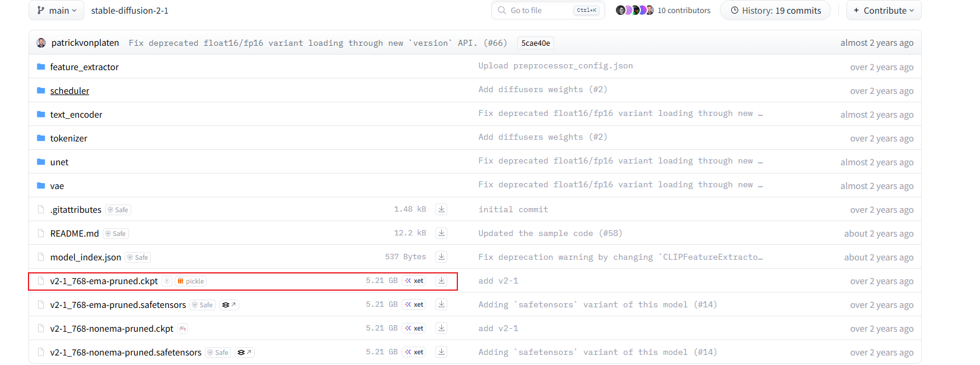980x365 pixels.
Task: Click the stable-diffusion-2-1 repository path link
Action: (x=129, y=11)
